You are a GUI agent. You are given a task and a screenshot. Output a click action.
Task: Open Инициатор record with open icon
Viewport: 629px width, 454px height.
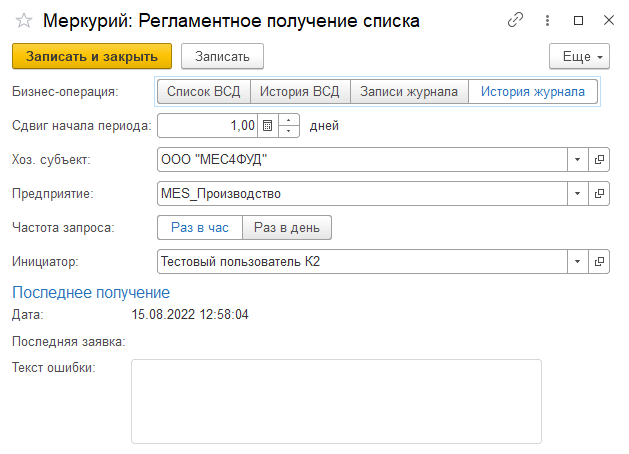click(x=600, y=261)
